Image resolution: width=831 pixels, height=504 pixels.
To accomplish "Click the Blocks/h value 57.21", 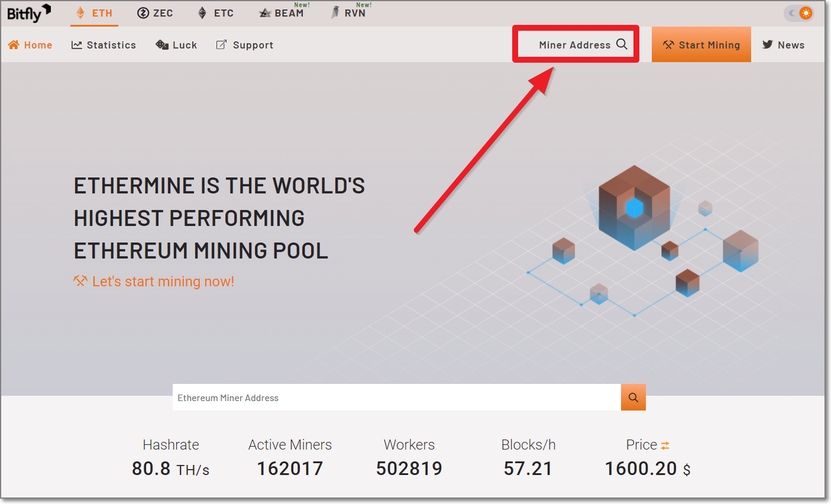I will [x=528, y=469].
